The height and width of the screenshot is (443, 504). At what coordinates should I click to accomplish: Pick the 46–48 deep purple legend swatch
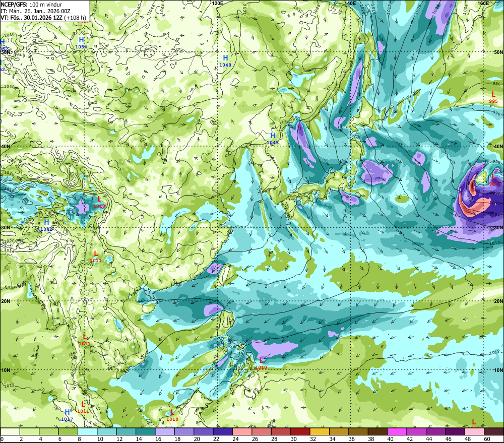pyautogui.click(x=455, y=431)
